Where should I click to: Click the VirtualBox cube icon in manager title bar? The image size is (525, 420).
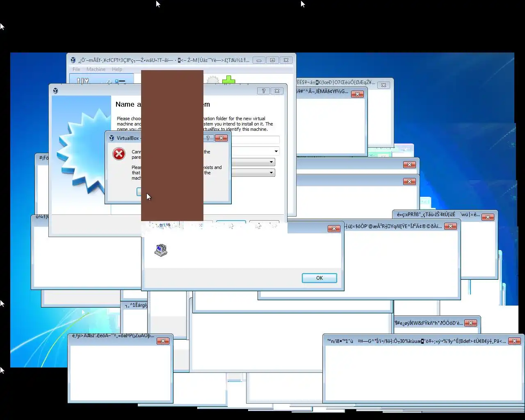[73, 60]
